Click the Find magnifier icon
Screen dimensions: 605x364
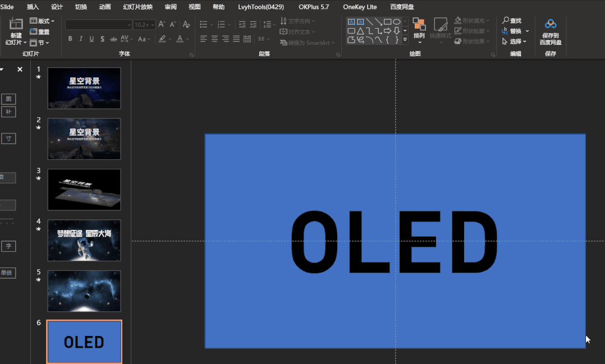(x=505, y=20)
